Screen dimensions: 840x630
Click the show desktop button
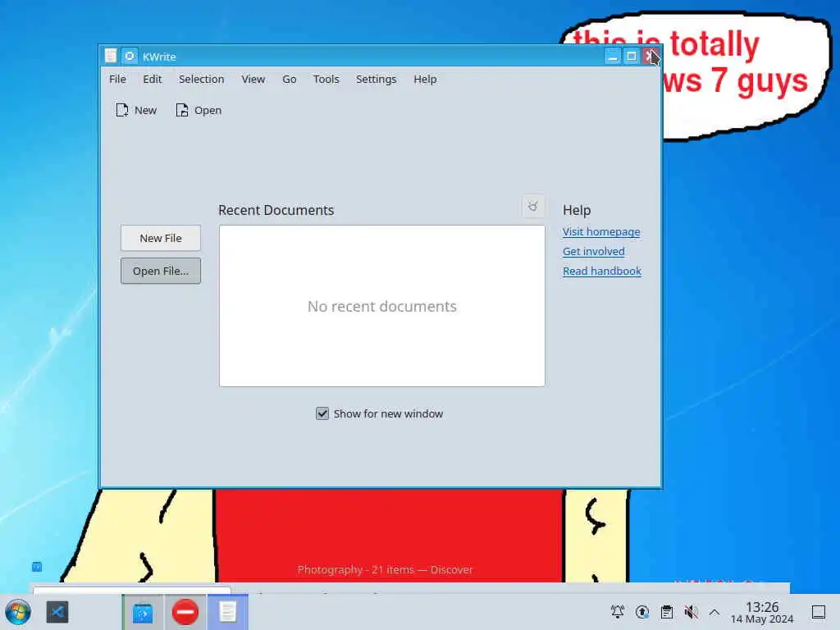[819, 612]
